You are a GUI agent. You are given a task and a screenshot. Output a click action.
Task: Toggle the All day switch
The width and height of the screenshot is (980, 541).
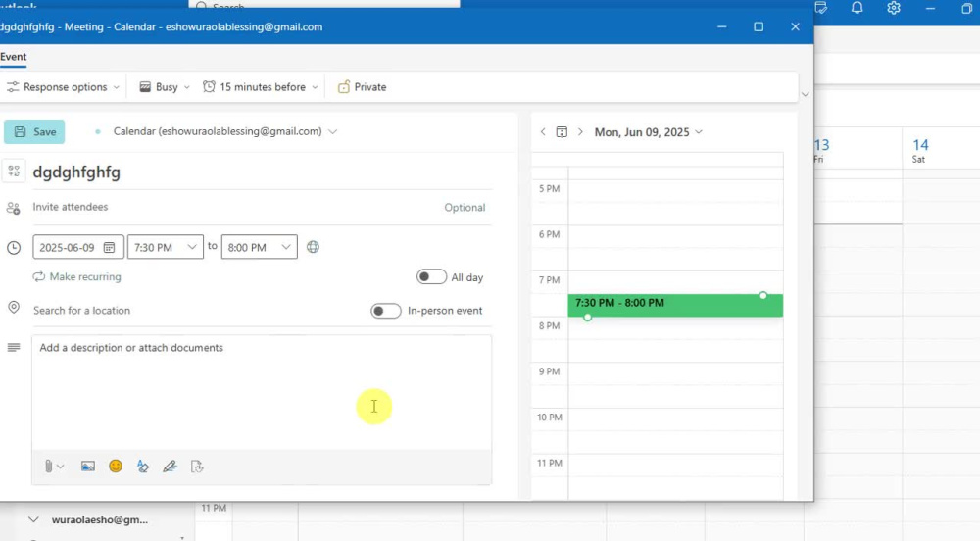[x=432, y=276]
